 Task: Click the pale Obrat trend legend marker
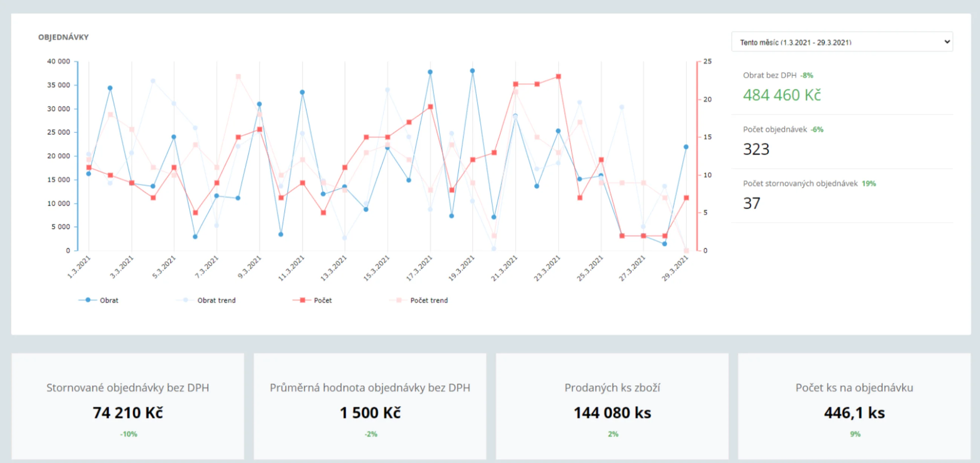tap(186, 300)
